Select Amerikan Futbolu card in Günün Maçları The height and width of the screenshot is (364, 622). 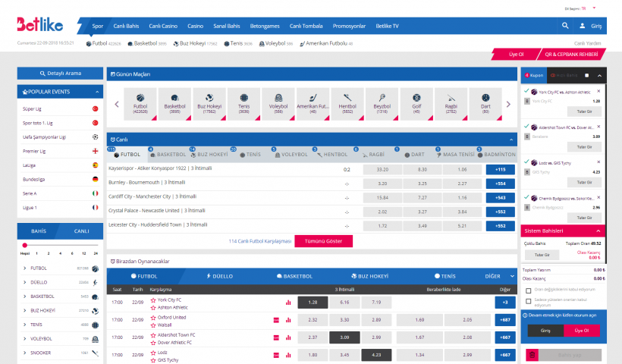click(x=313, y=104)
